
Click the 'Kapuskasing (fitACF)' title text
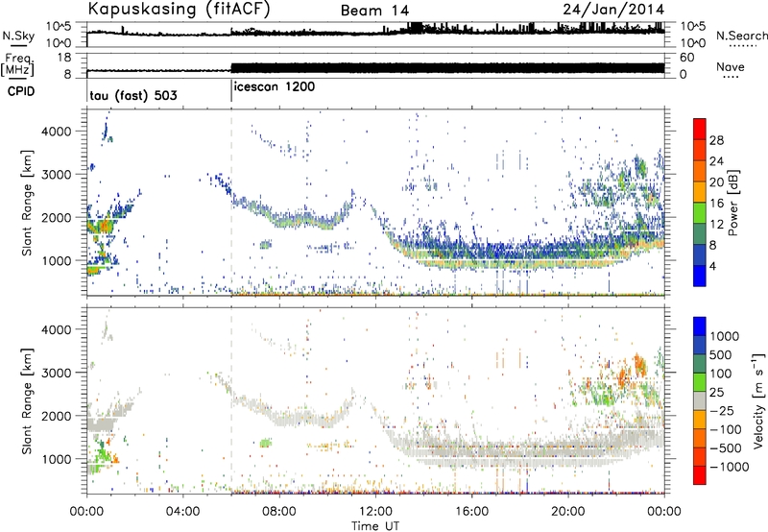179,10
